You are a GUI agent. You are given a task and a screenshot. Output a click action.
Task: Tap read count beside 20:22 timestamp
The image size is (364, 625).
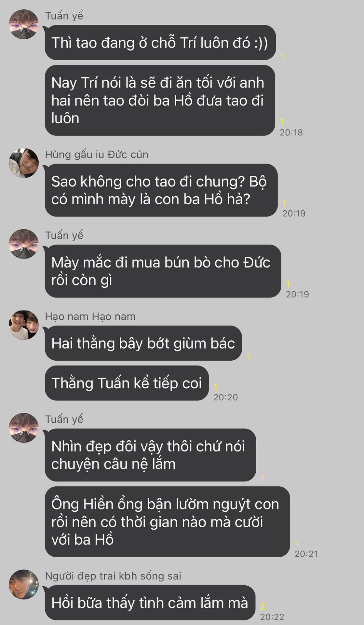pyautogui.click(x=263, y=606)
